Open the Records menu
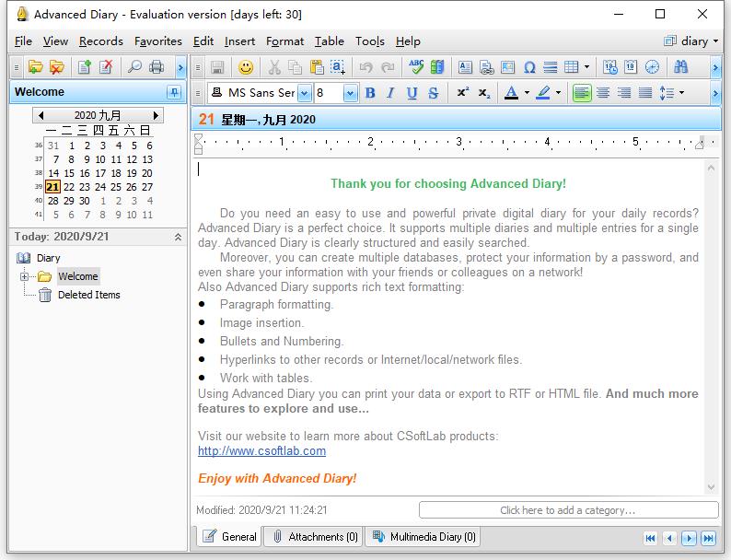The image size is (731, 560). [100, 41]
